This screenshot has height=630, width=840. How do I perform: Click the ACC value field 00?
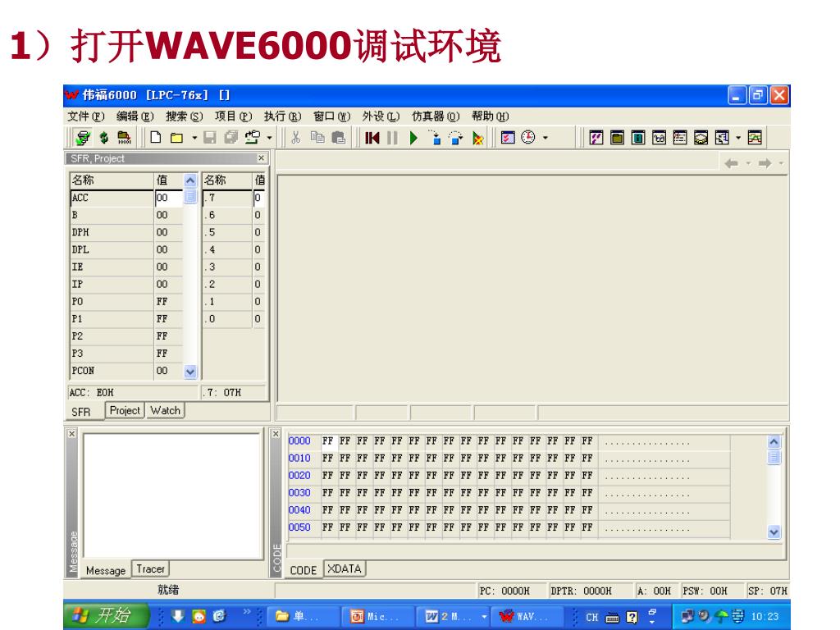(169, 198)
